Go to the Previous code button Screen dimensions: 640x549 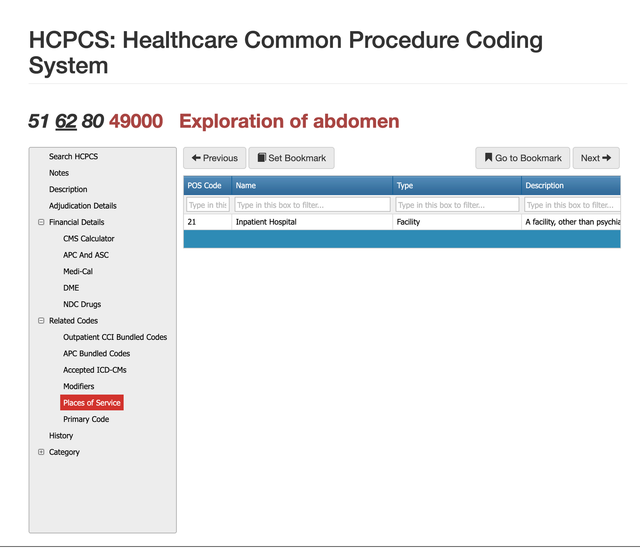pyautogui.click(x=214, y=158)
